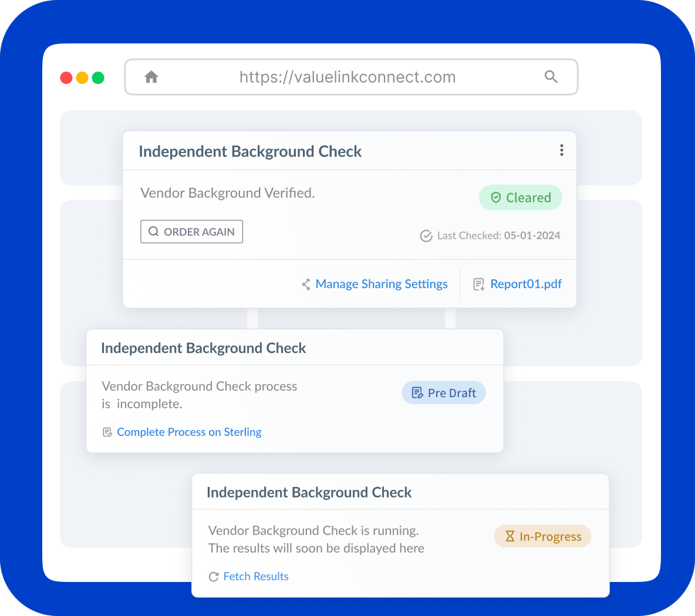Click the Last Checked checkmark icon
695x616 pixels.
[x=426, y=236]
